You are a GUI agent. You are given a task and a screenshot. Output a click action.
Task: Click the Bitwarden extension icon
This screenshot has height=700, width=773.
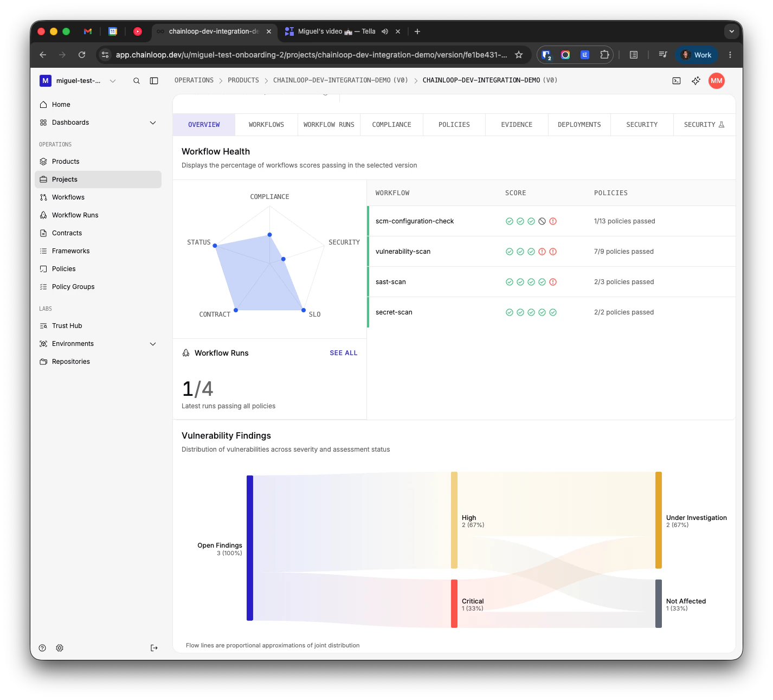pos(546,55)
